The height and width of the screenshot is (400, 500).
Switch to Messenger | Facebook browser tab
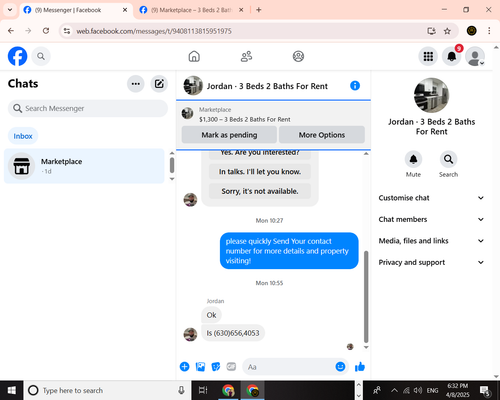coord(76,10)
